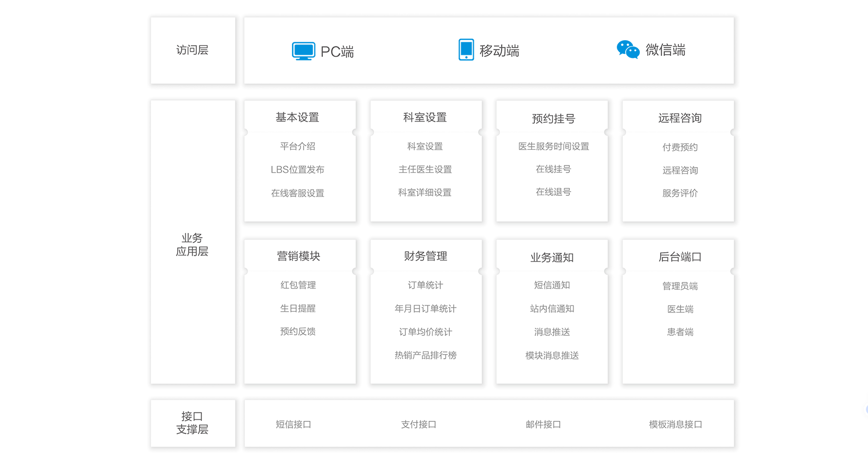Image resolution: width=868 pixels, height=472 pixels.
Task: Enable the 消息推送 option
Action: [552, 332]
